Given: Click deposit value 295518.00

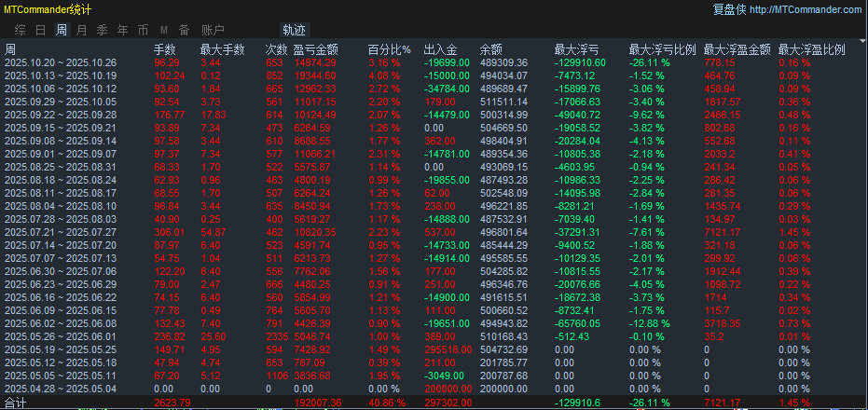Looking at the screenshot, I should [x=448, y=349].
